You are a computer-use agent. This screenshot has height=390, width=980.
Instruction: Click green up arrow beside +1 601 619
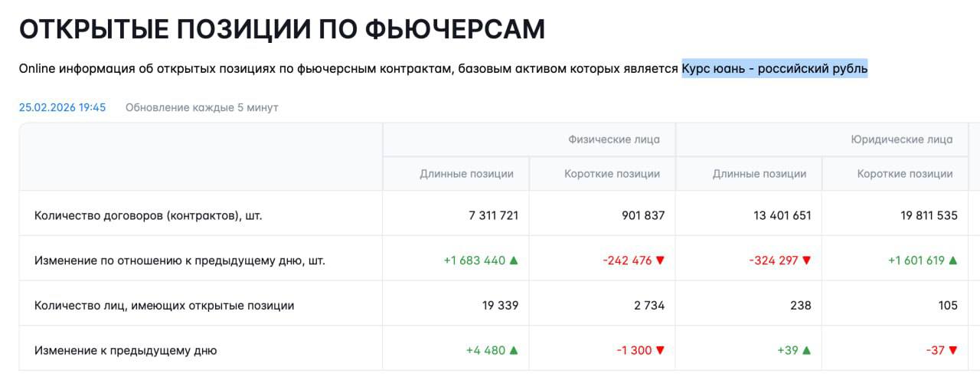[x=953, y=261]
